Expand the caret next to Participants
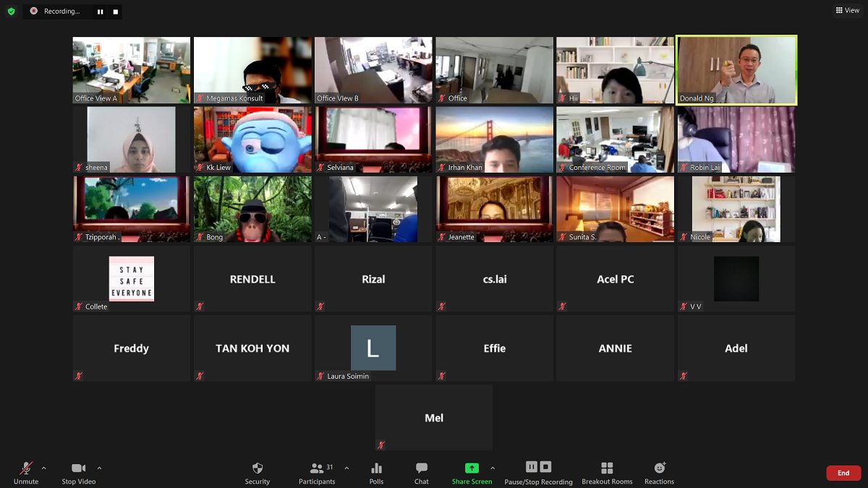 [x=346, y=468]
